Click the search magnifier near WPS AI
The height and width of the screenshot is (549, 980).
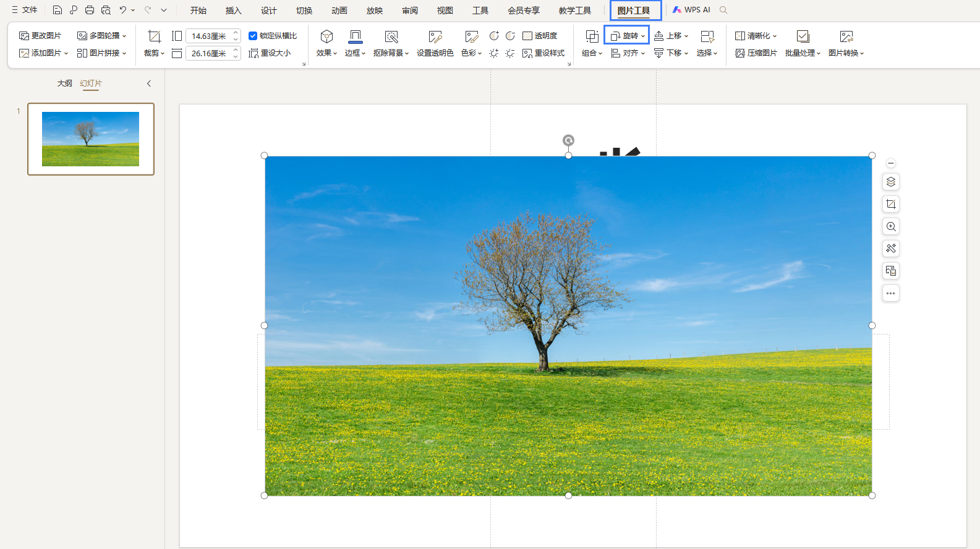coord(723,10)
